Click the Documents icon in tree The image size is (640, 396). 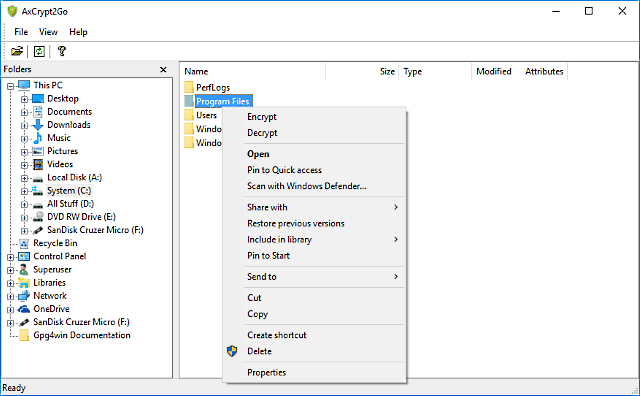click(x=38, y=112)
